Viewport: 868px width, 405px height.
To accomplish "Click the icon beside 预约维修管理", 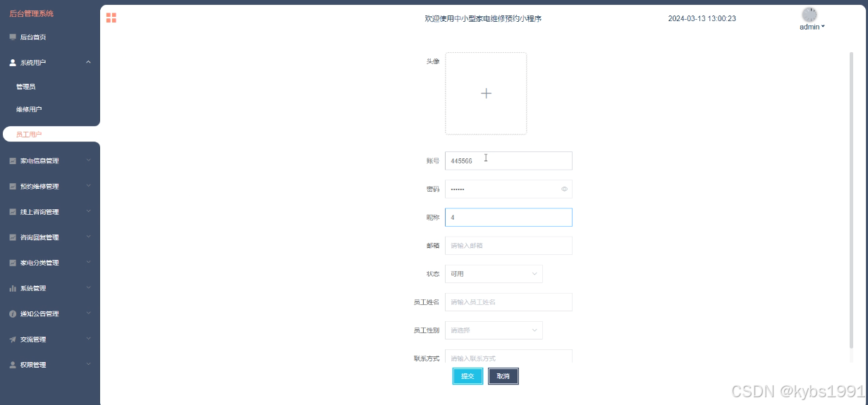I will coord(13,187).
